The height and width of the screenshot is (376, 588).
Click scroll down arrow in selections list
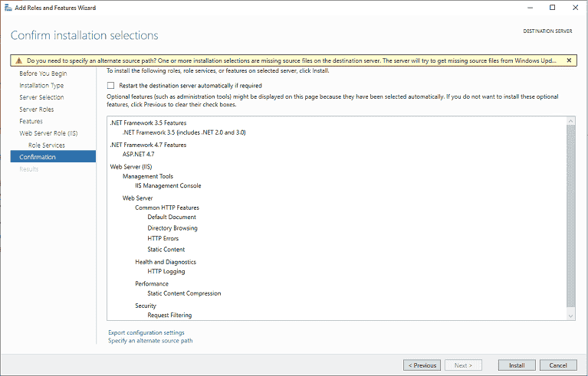(570, 316)
